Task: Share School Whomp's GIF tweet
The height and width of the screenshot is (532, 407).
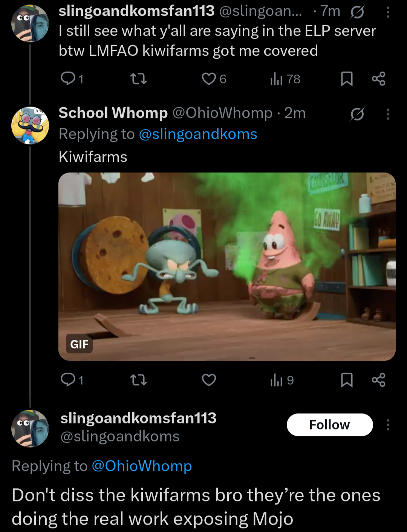Action: 378,380
